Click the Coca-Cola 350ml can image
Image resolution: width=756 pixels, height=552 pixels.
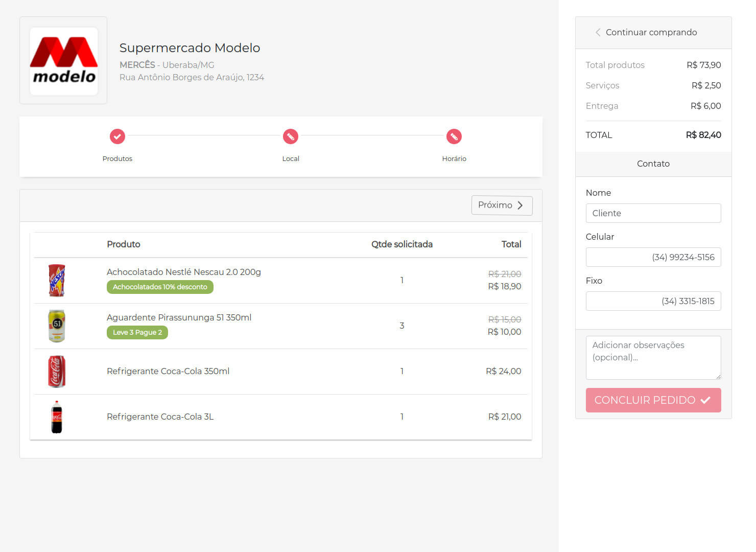tap(57, 371)
